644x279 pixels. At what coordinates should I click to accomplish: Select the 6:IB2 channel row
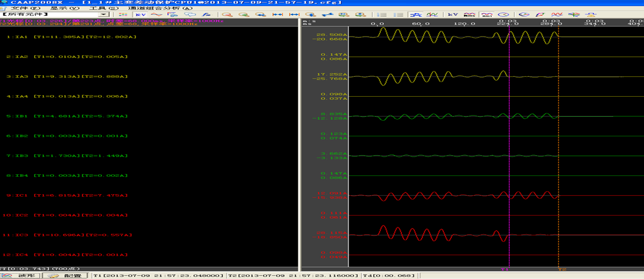[67, 136]
